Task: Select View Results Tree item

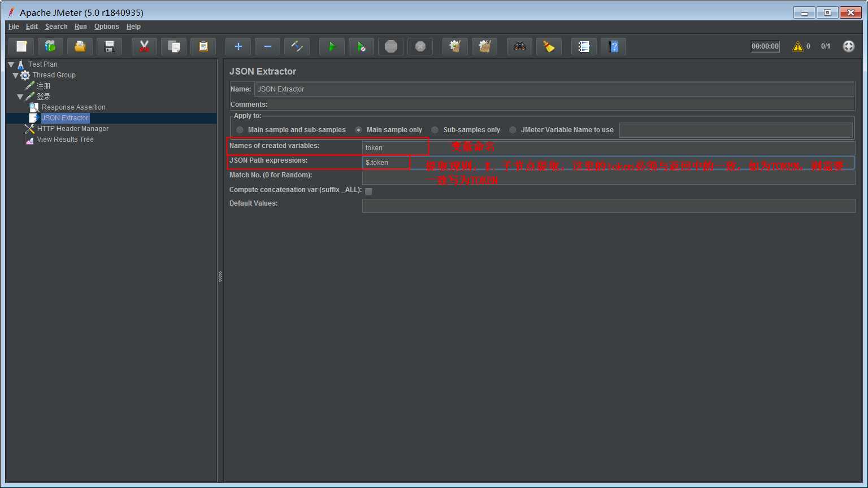Action: 66,140
